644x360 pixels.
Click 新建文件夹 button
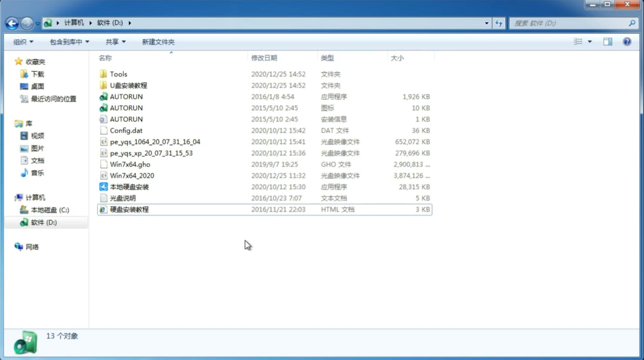158,42
